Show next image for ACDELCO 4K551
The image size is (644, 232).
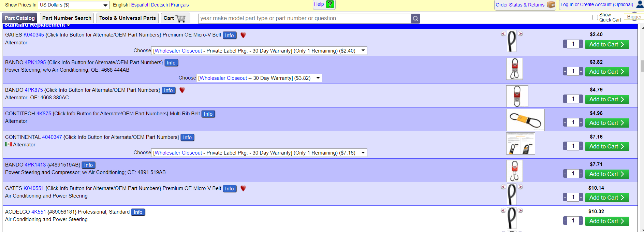(x=521, y=211)
